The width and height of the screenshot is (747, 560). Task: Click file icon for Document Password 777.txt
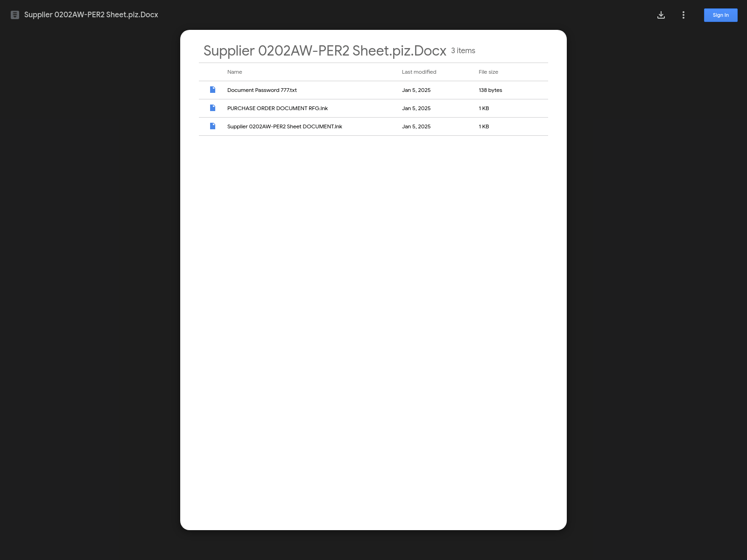pyautogui.click(x=213, y=90)
